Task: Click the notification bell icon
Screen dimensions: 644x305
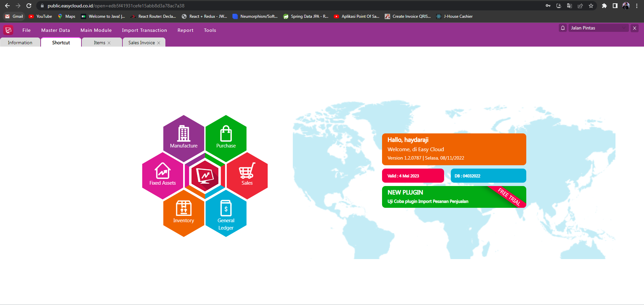Action: [563, 28]
